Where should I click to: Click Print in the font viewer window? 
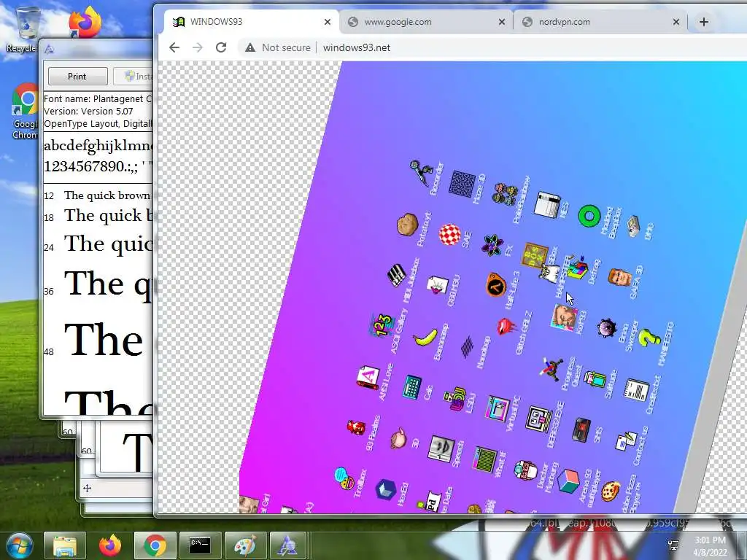point(77,76)
